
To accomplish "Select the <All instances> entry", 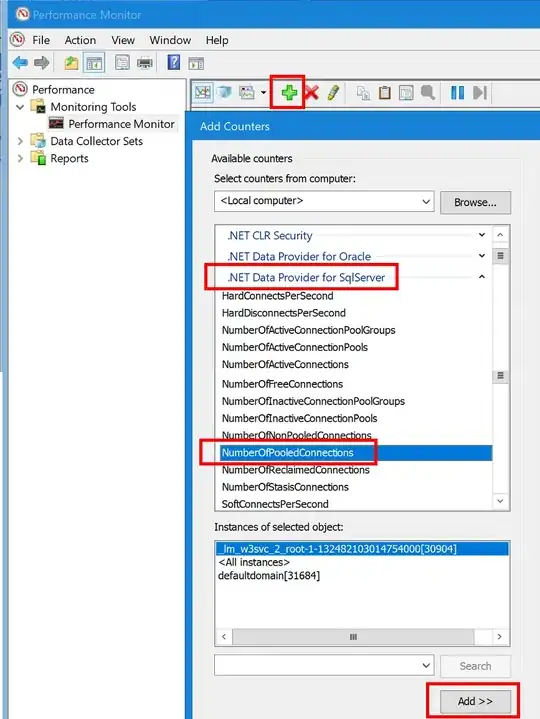I will pyautogui.click(x=254, y=562).
